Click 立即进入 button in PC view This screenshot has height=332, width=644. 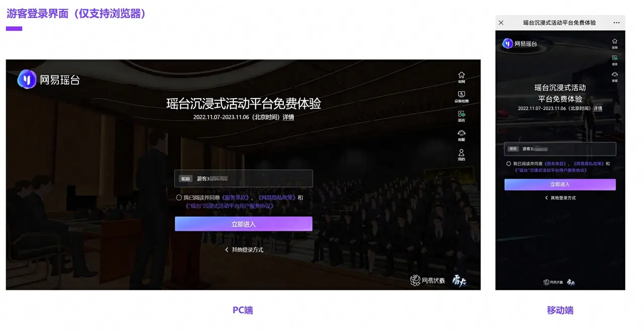244,224
